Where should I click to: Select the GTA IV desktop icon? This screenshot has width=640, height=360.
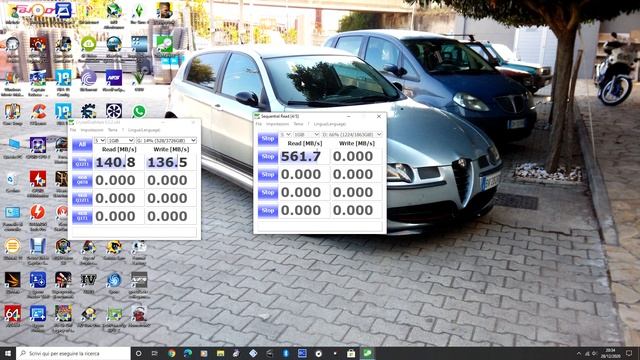tap(89, 280)
